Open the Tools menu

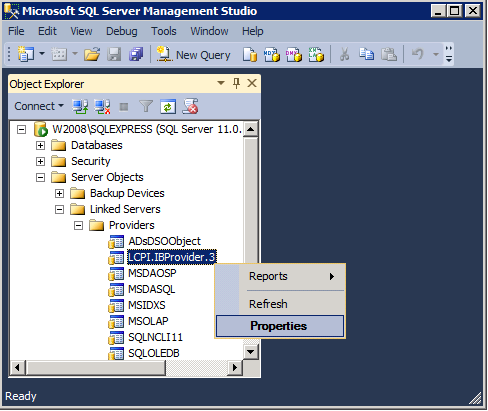point(163,31)
